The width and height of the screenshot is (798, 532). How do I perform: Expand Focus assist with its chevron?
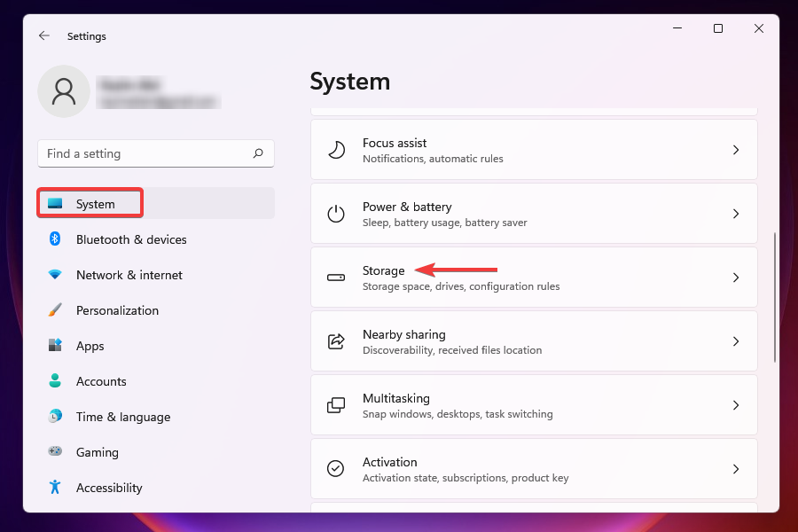pos(736,150)
